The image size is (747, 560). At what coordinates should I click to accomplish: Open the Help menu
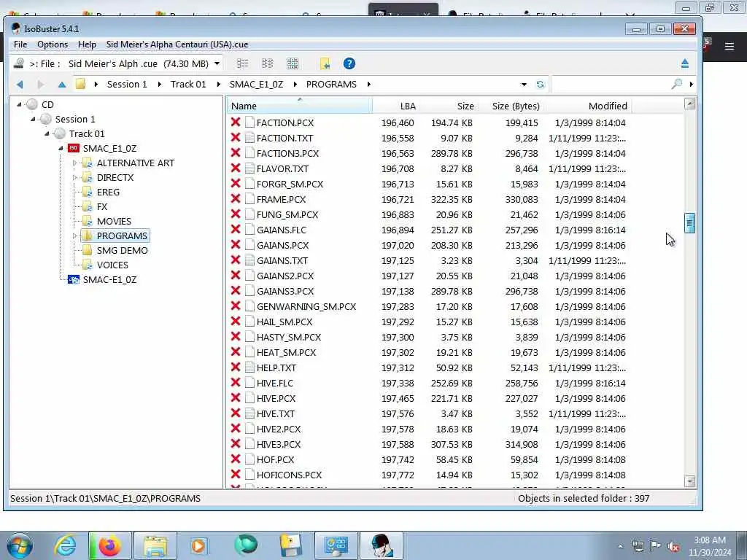coord(88,44)
